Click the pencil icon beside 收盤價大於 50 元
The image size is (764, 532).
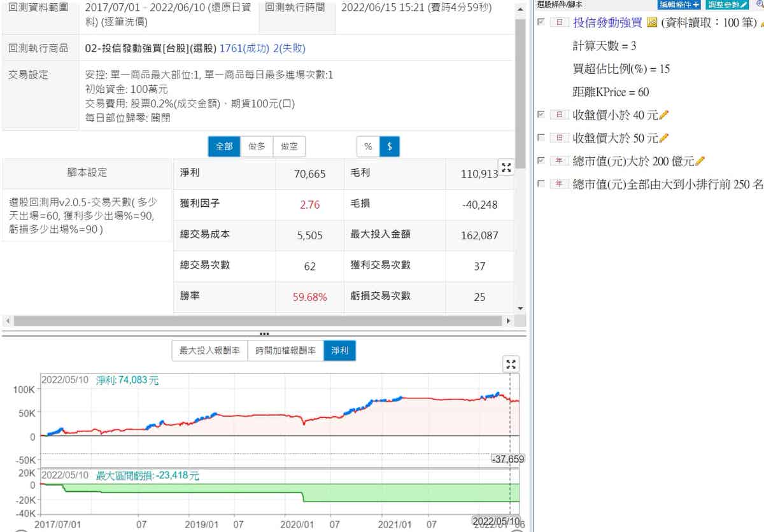tap(664, 138)
